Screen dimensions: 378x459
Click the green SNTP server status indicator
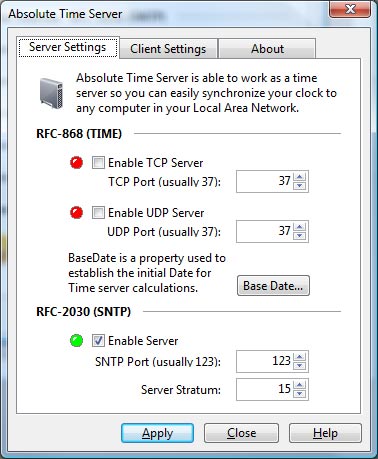pyautogui.click(x=77, y=341)
